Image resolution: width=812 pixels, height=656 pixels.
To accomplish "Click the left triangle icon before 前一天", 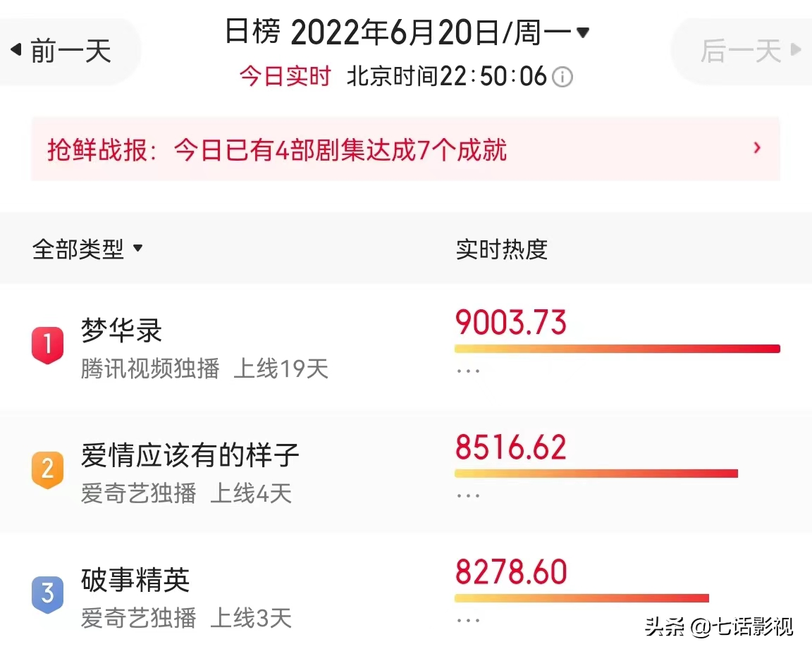I will pos(16,50).
